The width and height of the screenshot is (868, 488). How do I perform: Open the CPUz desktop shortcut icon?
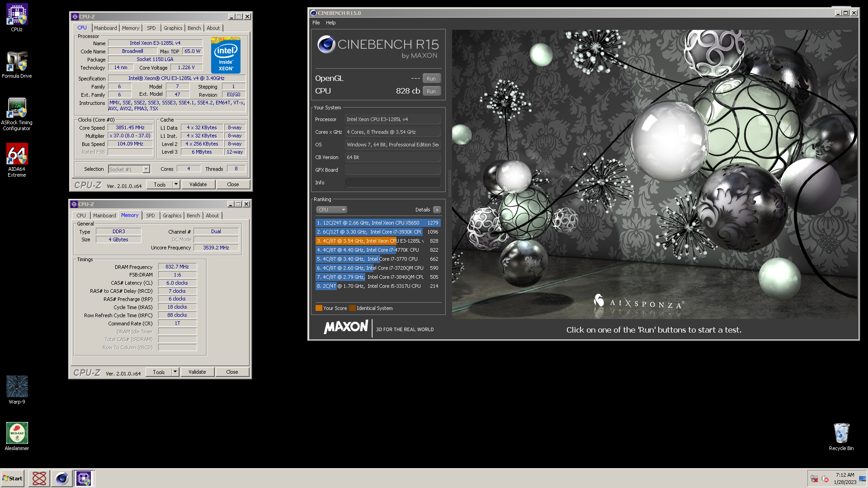click(x=17, y=18)
